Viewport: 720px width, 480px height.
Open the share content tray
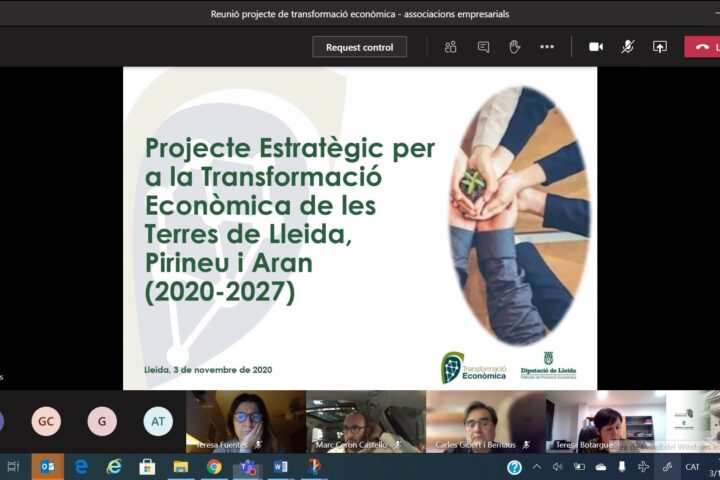coord(660,47)
